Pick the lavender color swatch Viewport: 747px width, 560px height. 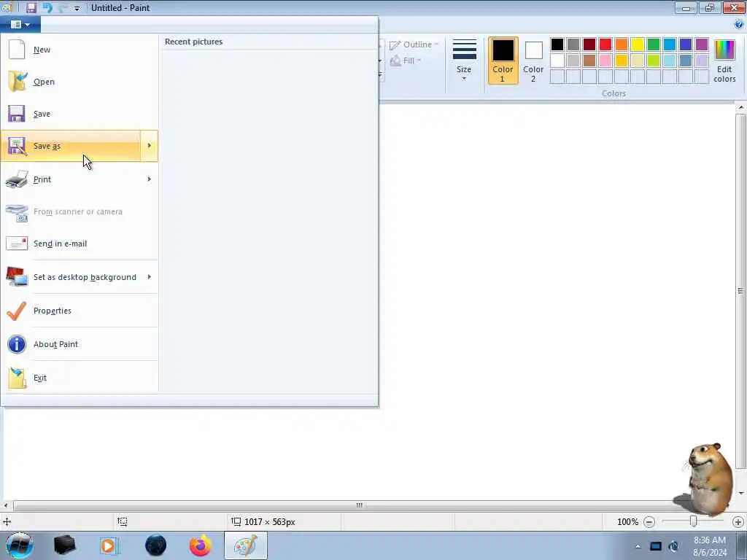[702, 61]
